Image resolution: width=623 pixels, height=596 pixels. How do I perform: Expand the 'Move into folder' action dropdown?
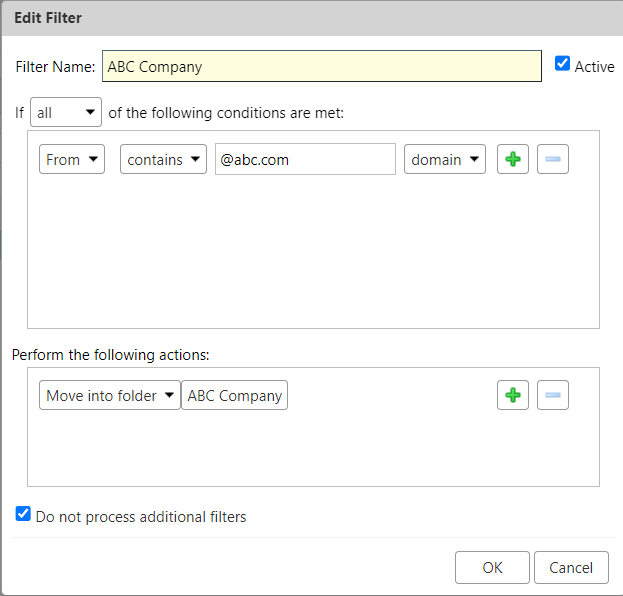pyautogui.click(x=110, y=395)
